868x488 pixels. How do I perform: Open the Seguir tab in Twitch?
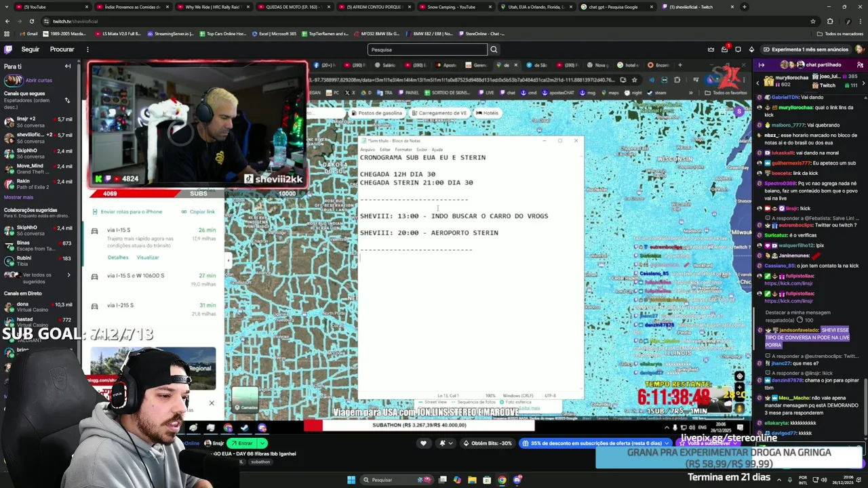tap(31, 49)
